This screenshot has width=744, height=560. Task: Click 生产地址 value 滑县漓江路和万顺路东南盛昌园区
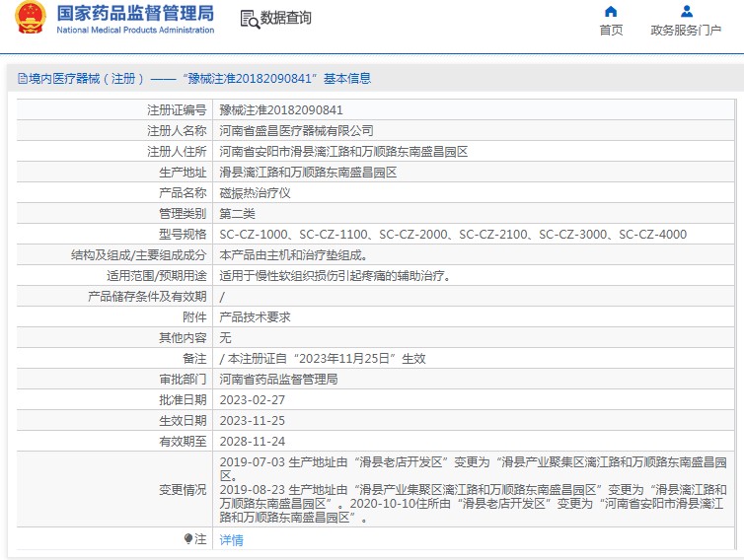coord(309,173)
